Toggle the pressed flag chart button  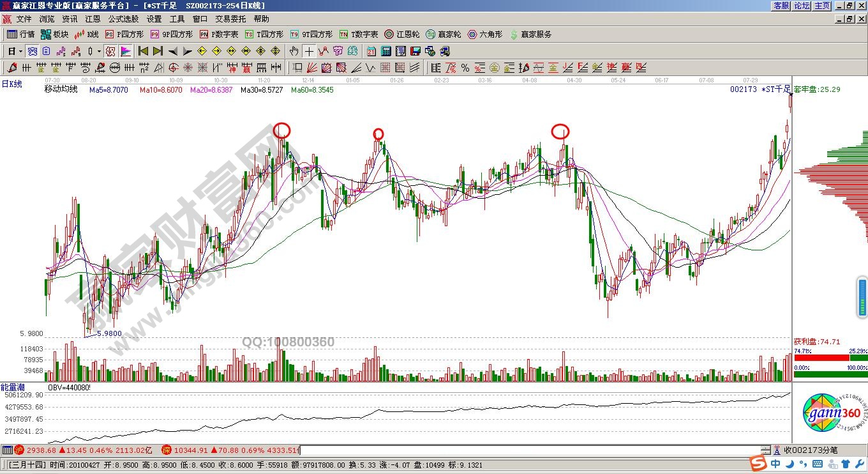tap(126, 51)
